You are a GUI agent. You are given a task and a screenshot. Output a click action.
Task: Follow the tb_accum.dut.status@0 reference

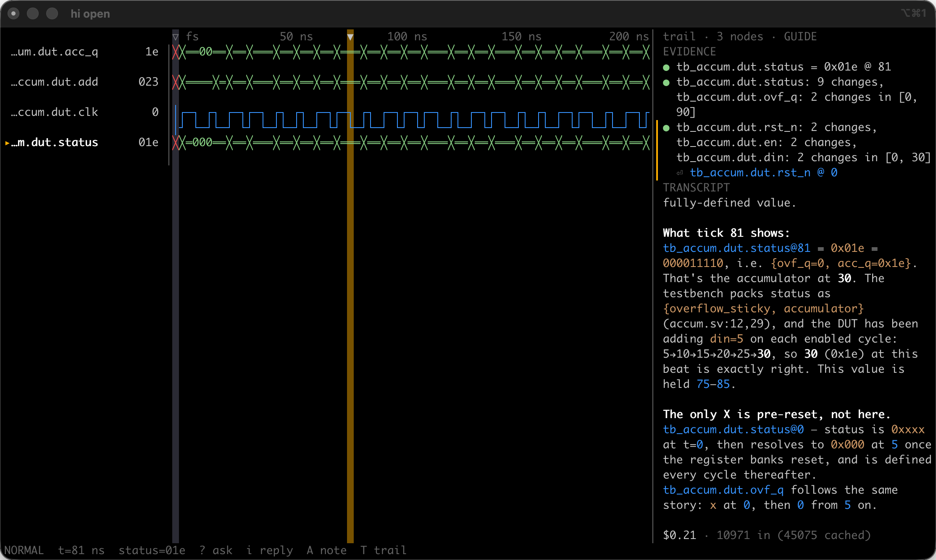click(x=733, y=429)
